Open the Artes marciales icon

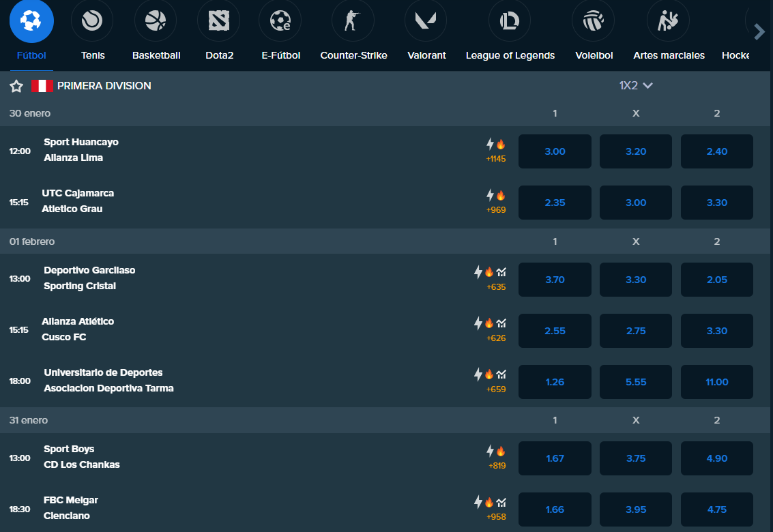[668, 20]
